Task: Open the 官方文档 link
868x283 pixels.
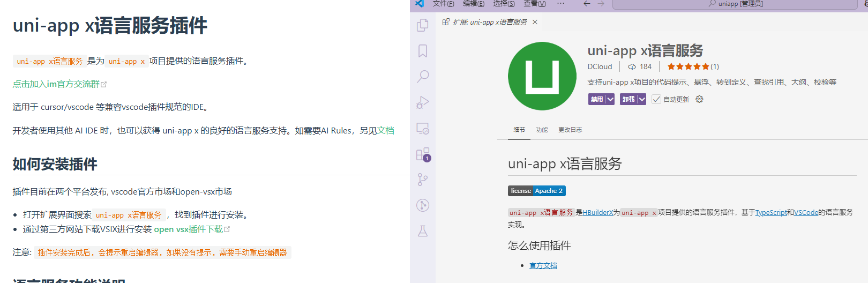Action: (543, 265)
